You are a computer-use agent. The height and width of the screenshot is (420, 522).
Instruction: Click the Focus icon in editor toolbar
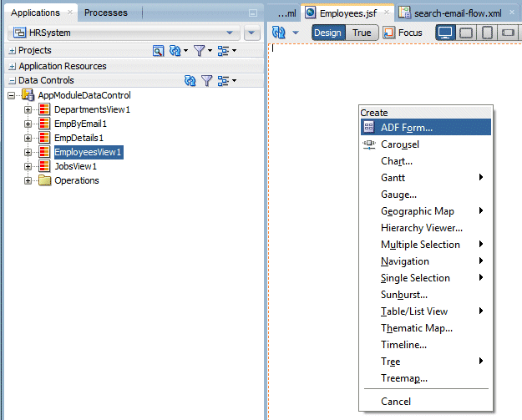(388, 33)
